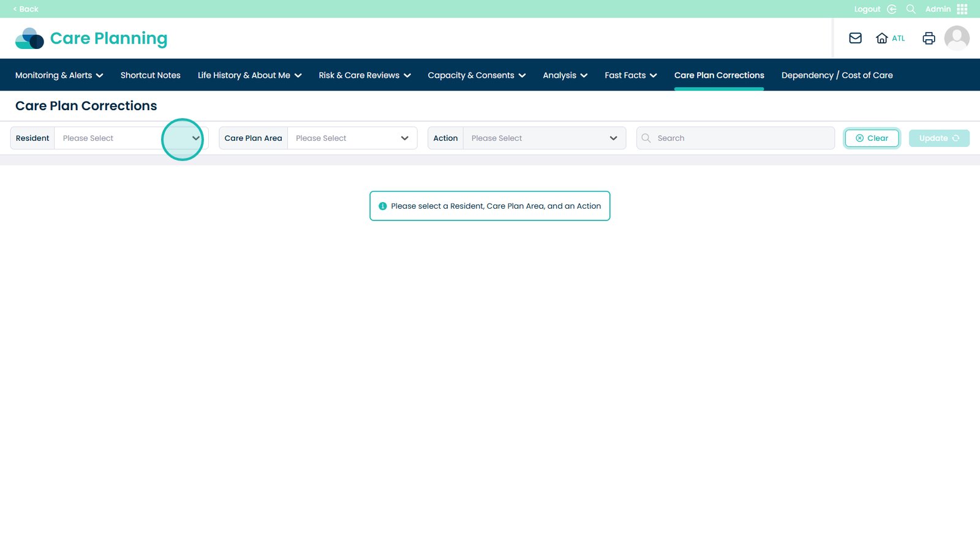
Task: Click the ATL home icon
Action: coord(882,38)
